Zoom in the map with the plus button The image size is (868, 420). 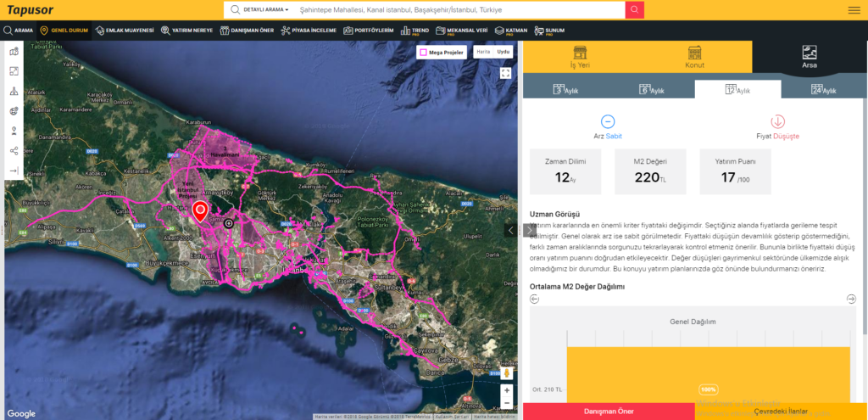(x=506, y=390)
